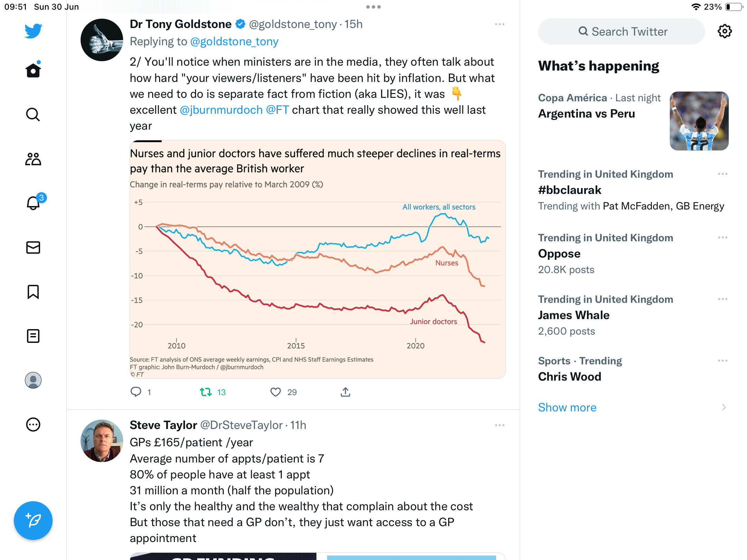Open Messages envelope icon

(x=33, y=248)
